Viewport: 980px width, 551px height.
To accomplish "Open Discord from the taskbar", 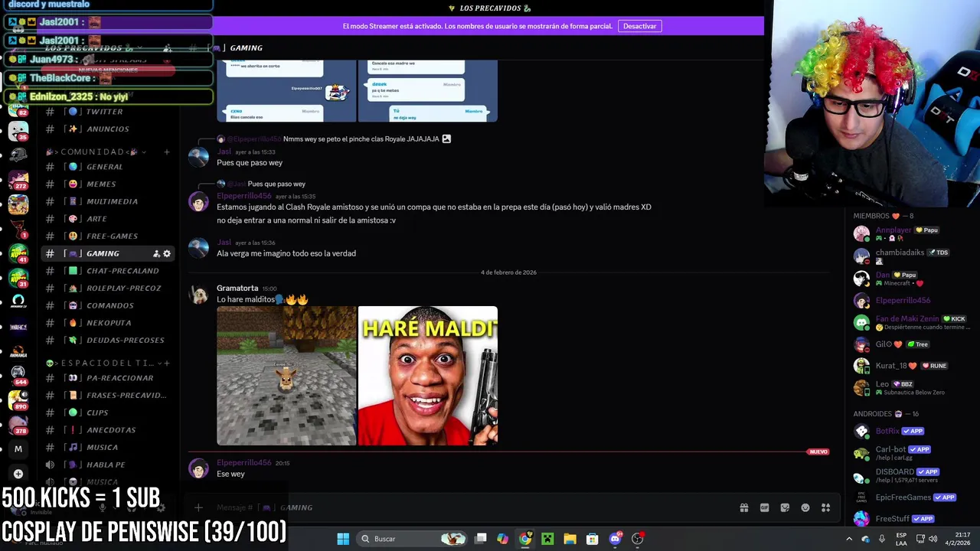I will coord(615,539).
